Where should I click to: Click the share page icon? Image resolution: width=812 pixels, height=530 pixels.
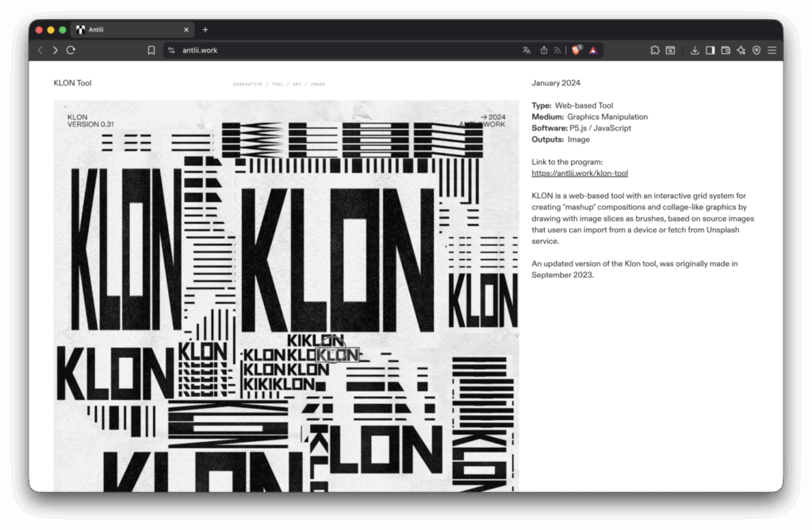(544, 50)
